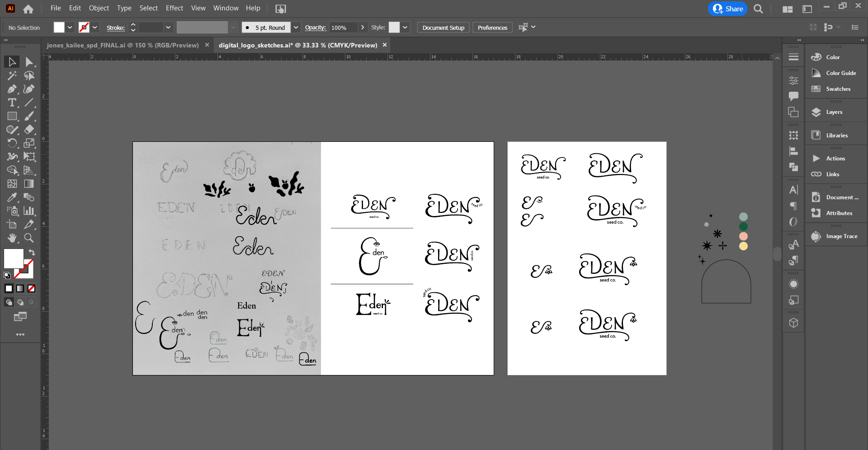
Task: Click the large white Fill swatch
Action: tap(14, 259)
